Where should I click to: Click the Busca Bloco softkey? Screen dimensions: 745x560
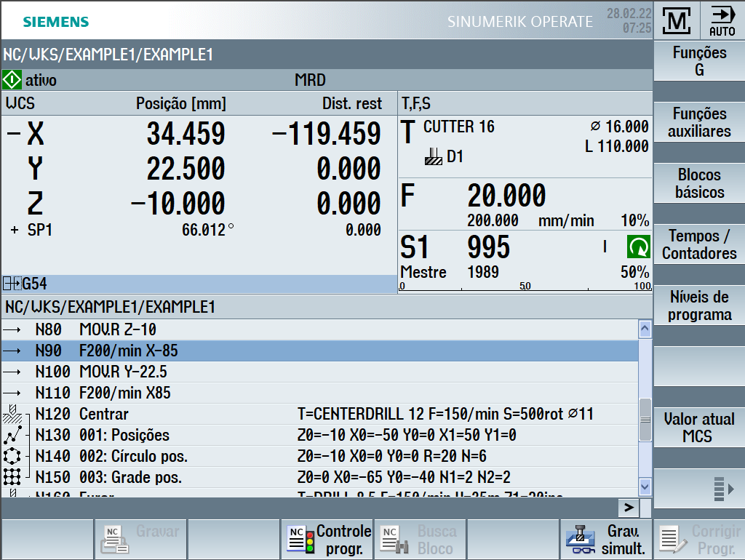click(420, 540)
